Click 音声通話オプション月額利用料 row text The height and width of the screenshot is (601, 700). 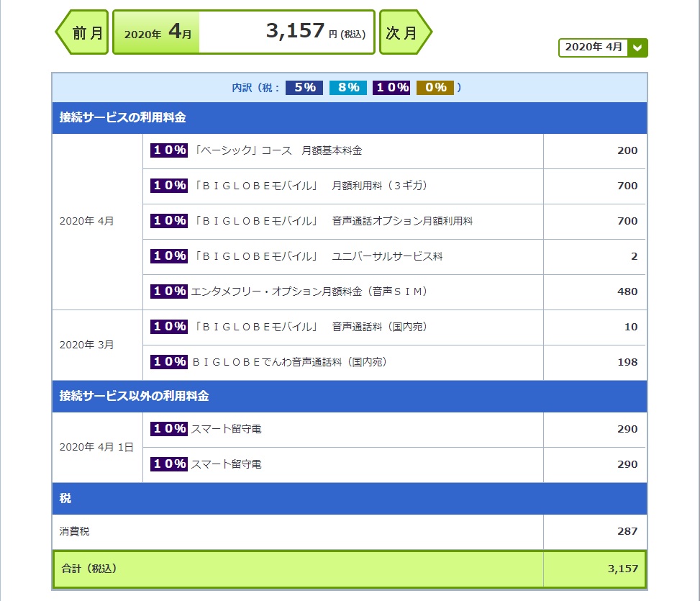coord(402,221)
